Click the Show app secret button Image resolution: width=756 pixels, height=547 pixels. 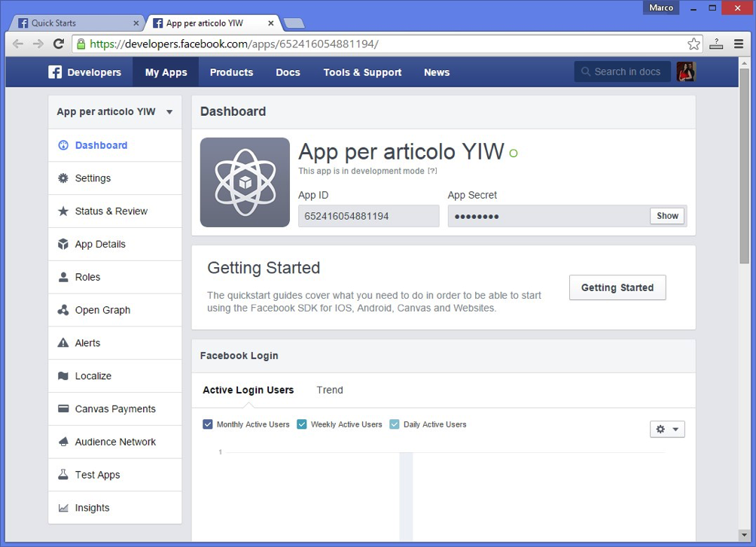point(667,216)
